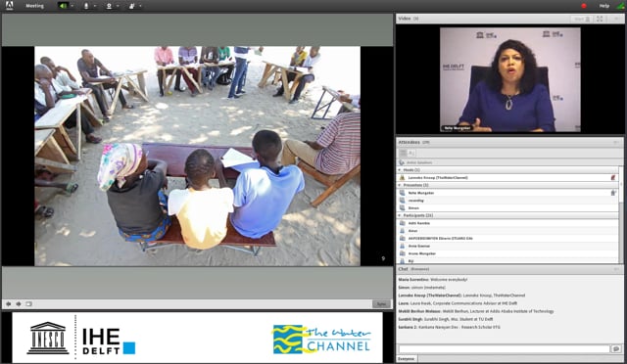Toggle the microphone button in the top bar

[86, 6]
